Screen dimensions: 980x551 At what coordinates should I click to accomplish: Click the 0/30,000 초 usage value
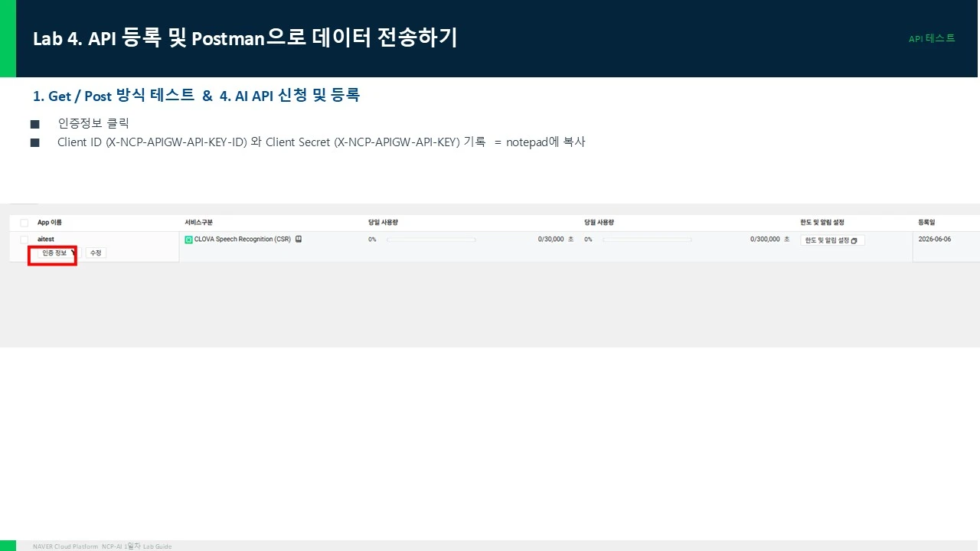[x=556, y=240]
